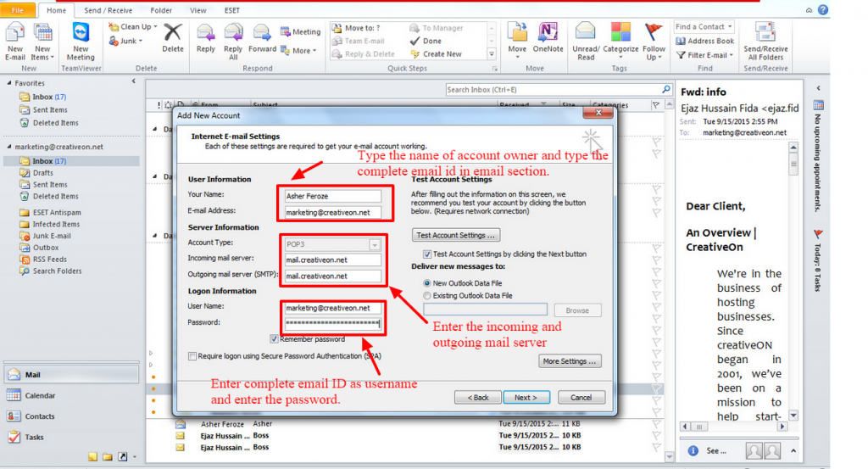Click the disabled Browse button
This screenshot has width=868, height=469.
pyautogui.click(x=577, y=310)
